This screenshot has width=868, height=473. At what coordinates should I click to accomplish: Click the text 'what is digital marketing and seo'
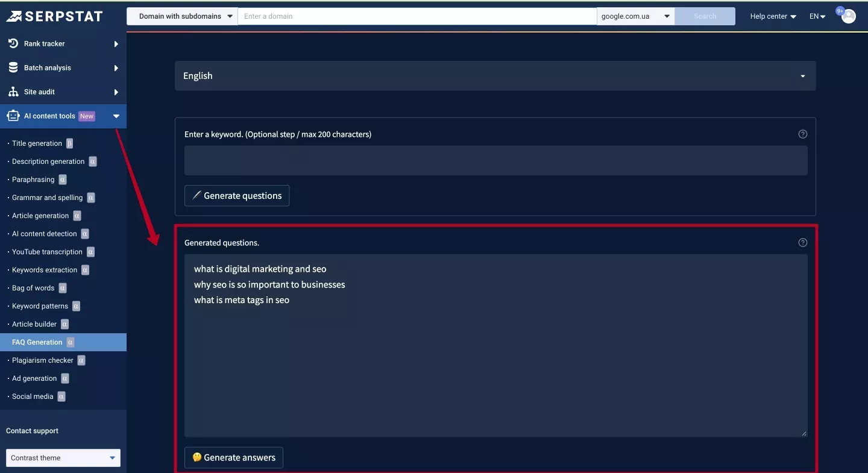pos(260,269)
